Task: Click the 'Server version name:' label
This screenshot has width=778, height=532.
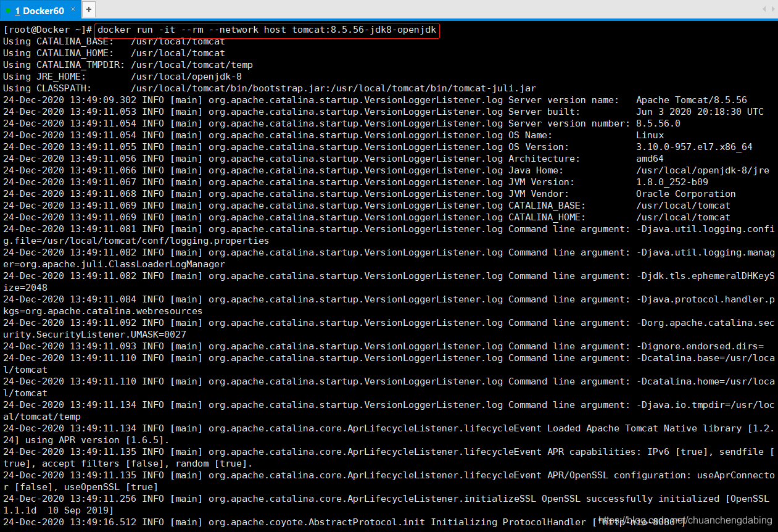Action: (x=563, y=100)
